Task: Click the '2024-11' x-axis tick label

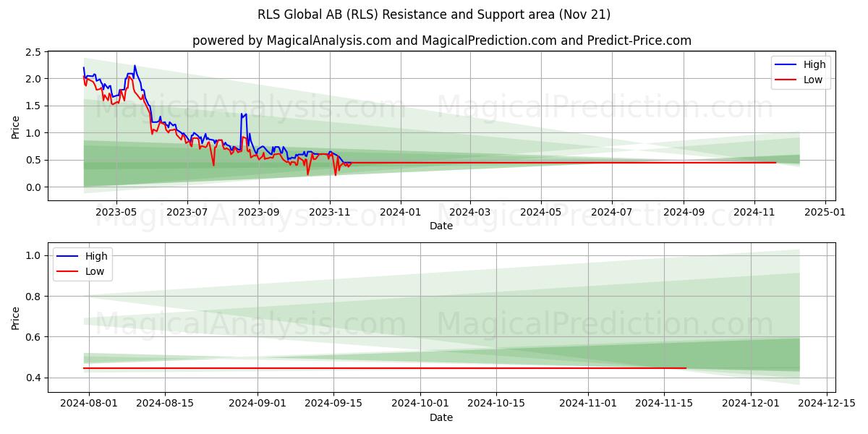Action: 755,212
